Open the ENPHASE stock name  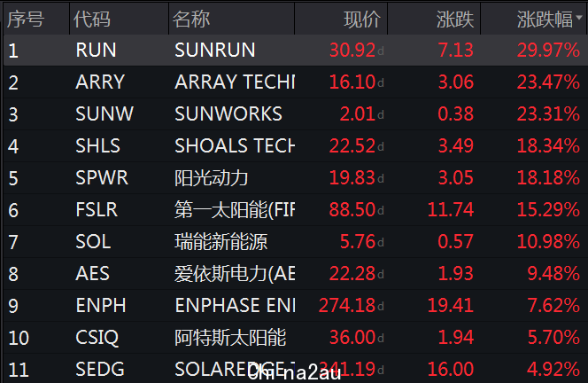[235, 305]
